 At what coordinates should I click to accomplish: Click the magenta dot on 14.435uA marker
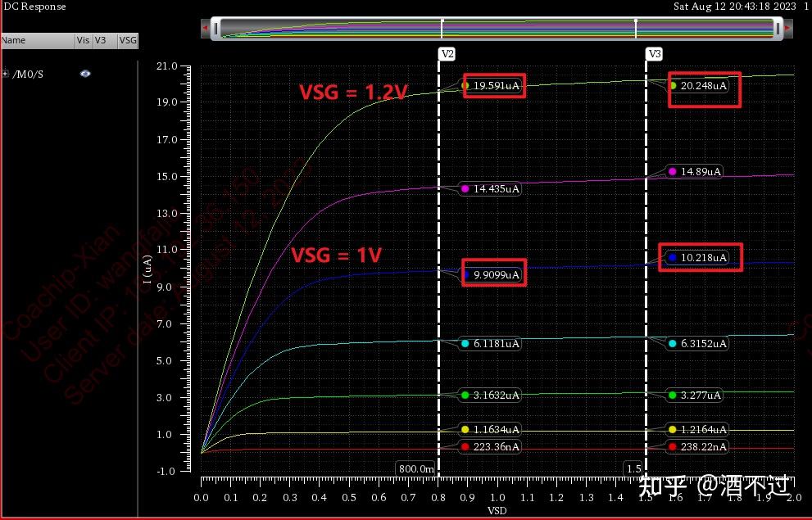click(465, 189)
